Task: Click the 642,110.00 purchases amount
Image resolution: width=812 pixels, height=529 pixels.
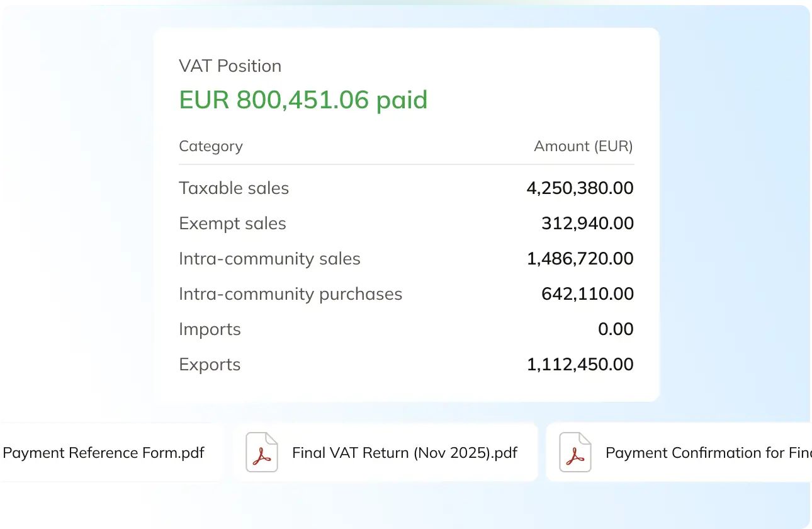Action: tap(587, 294)
